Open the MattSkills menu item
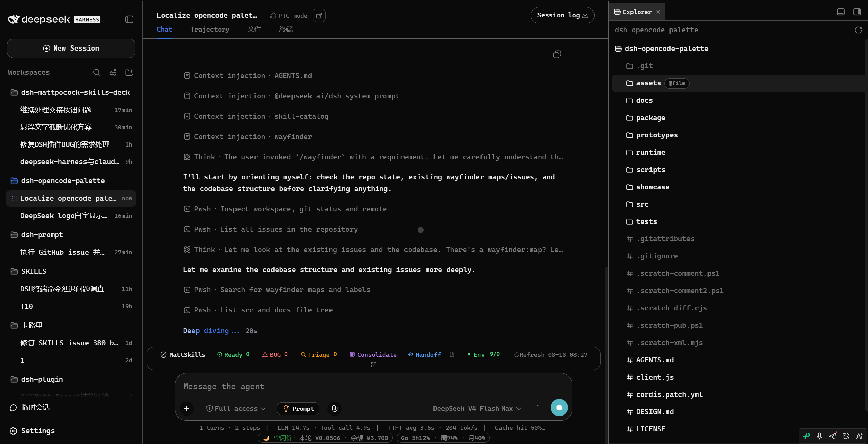Viewport: 868px width, 444px height. point(183,354)
